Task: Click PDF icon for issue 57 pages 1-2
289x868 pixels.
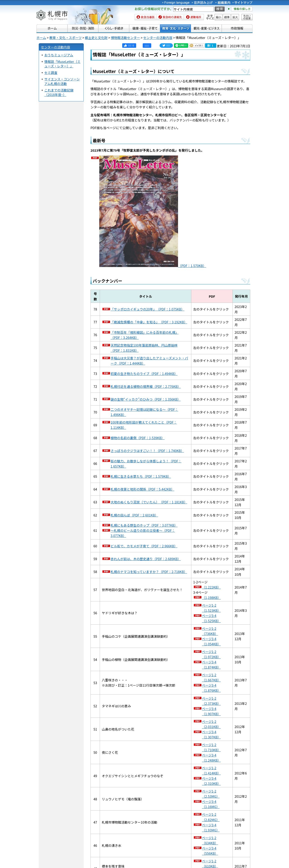Action: coord(197,587)
